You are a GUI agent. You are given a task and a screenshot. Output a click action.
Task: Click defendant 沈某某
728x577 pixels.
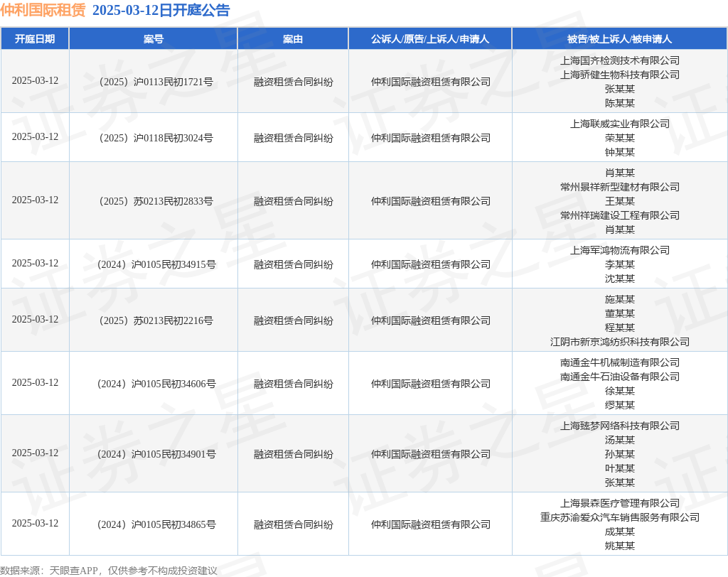(x=620, y=279)
